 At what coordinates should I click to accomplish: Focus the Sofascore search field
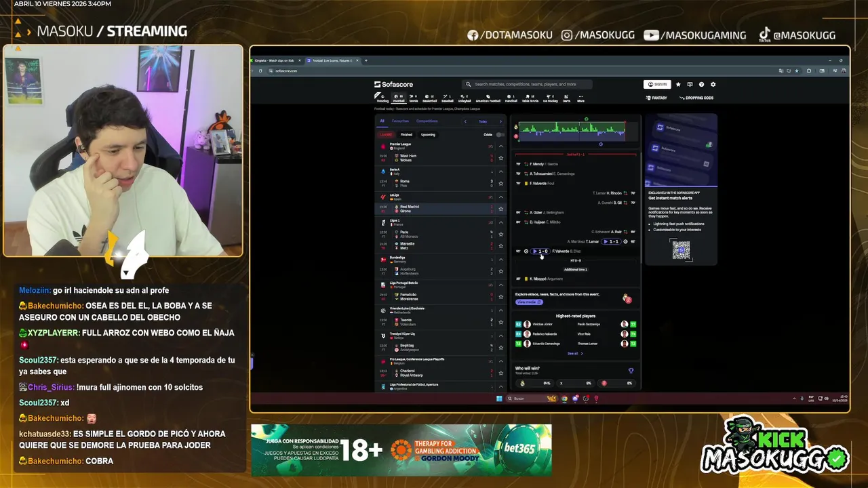coord(527,85)
